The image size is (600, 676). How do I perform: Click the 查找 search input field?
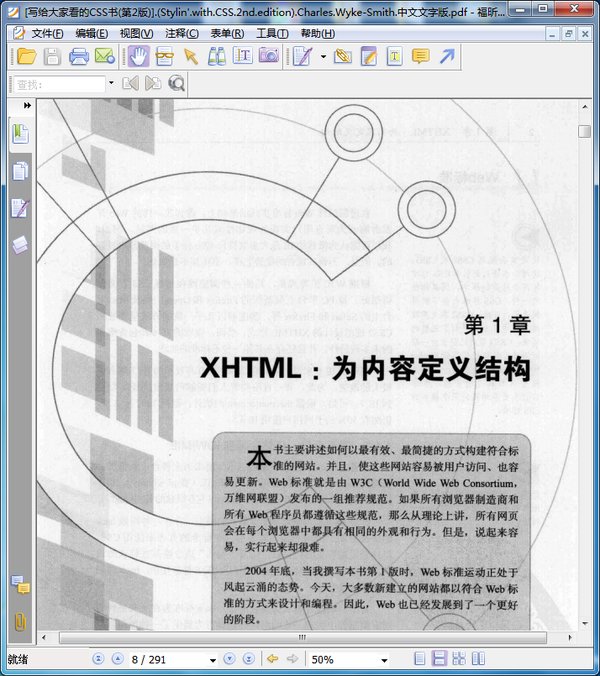59,84
